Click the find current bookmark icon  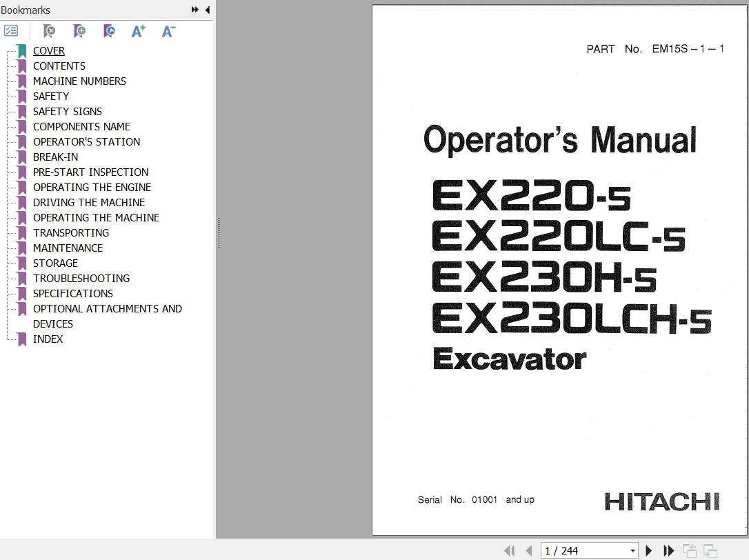click(110, 31)
